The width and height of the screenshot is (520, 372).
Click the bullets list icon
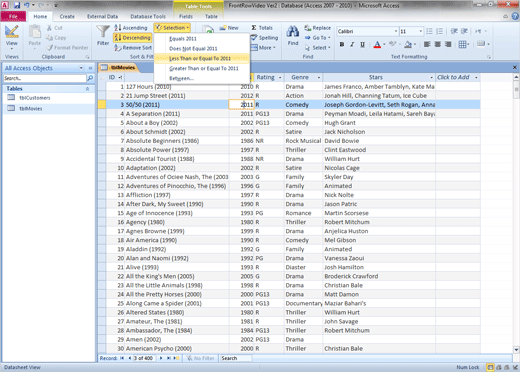click(429, 31)
